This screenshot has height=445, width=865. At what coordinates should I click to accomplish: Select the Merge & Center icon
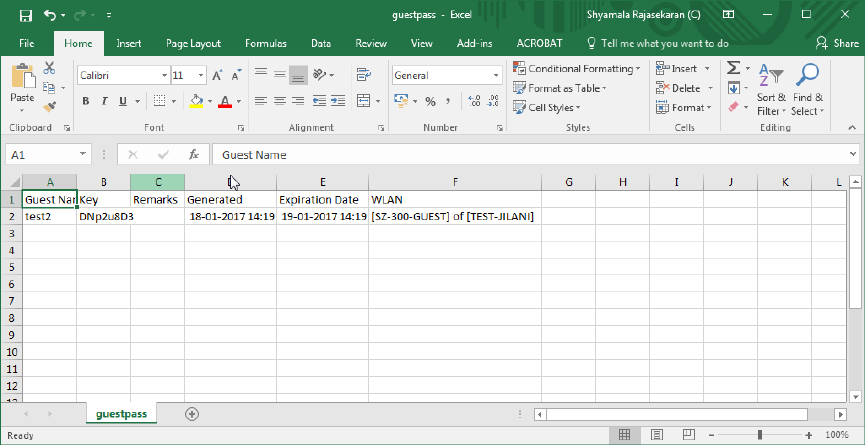tap(363, 101)
